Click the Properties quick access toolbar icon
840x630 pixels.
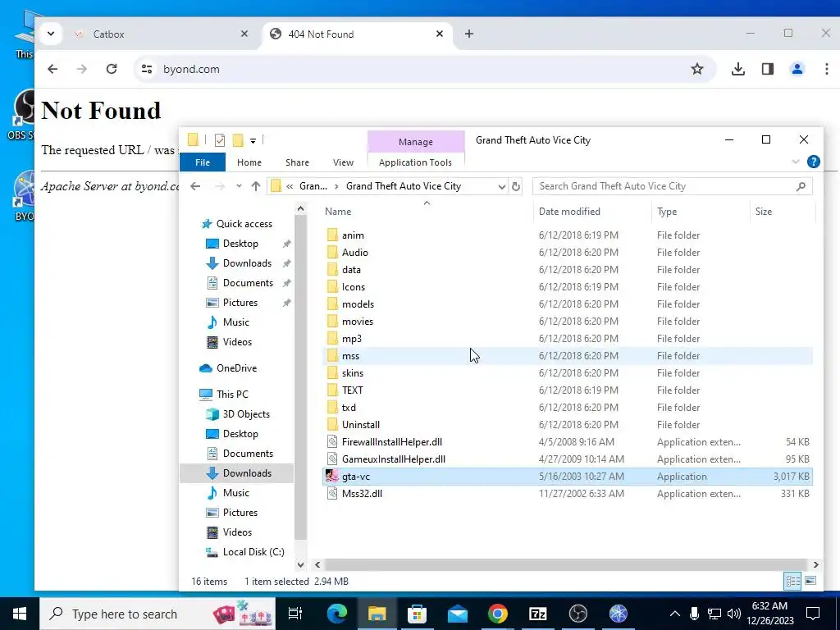[220, 140]
